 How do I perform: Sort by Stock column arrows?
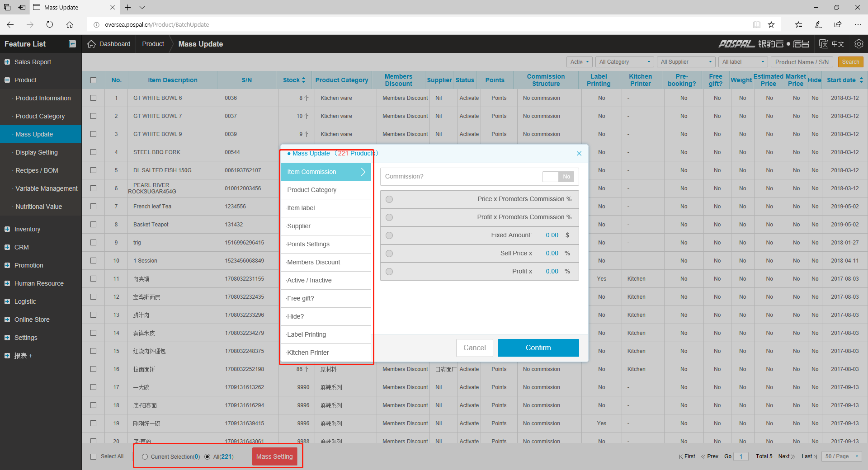point(303,80)
